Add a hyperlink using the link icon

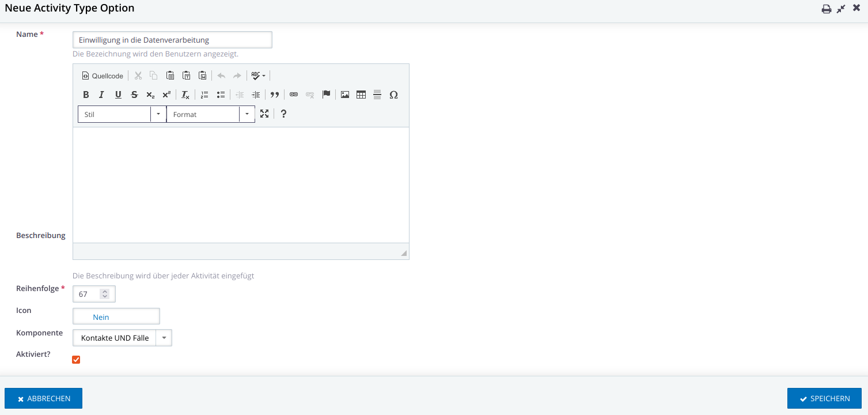(294, 95)
